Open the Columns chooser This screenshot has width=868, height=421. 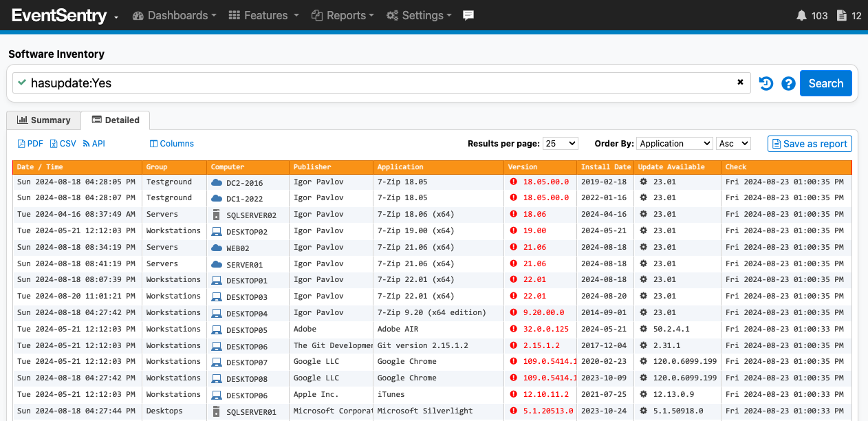point(172,144)
